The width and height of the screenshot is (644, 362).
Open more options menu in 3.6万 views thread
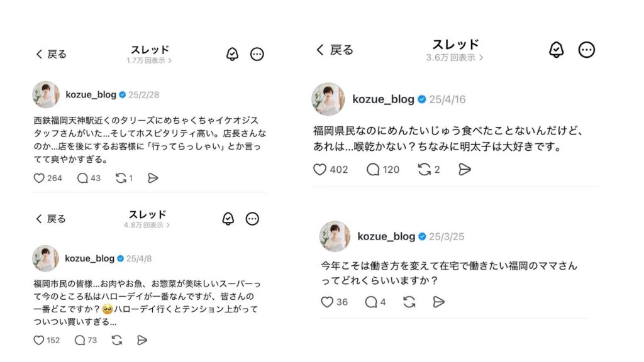coord(586,50)
